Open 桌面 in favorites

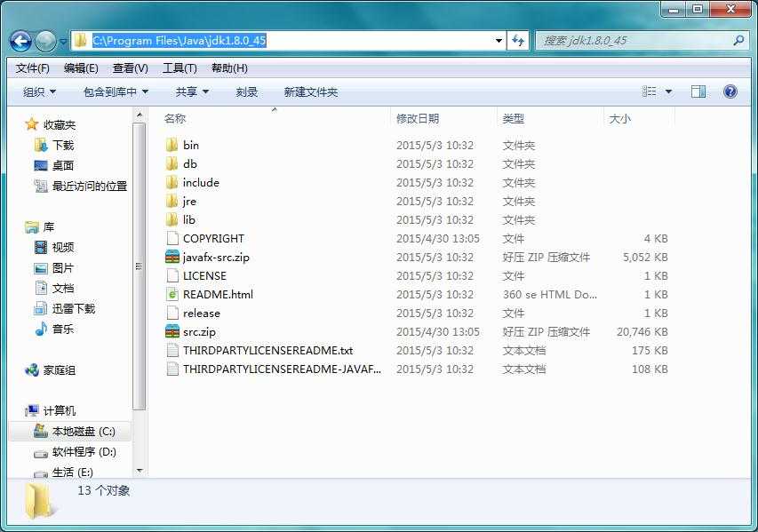pyautogui.click(x=63, y=165)
